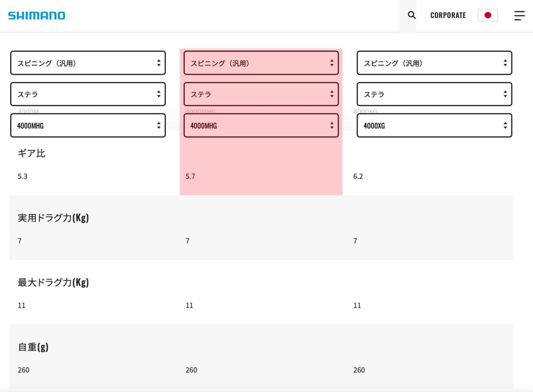Open first column ステラ series dropdown

(88, 94)
